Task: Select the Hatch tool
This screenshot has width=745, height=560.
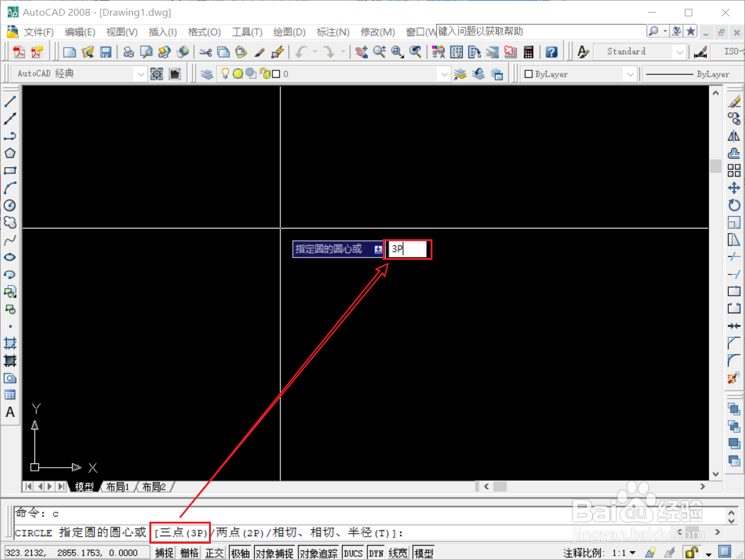Action: click(10, 343)
